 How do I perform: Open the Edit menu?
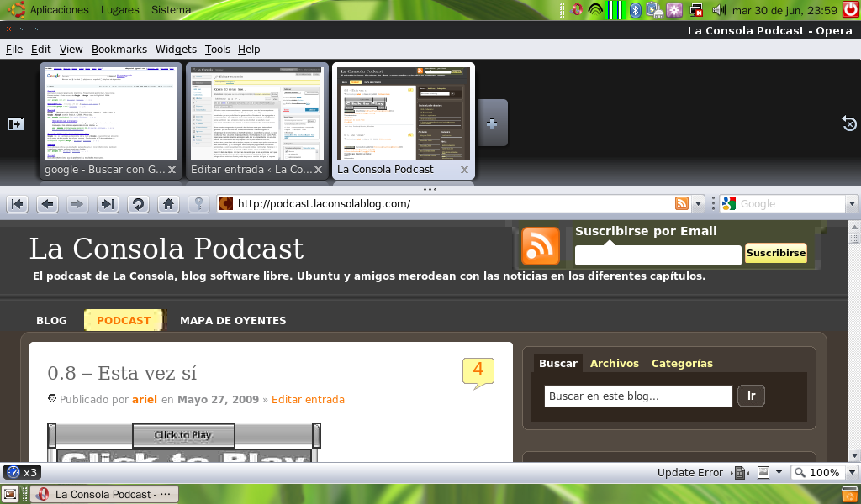coord(40,50)
